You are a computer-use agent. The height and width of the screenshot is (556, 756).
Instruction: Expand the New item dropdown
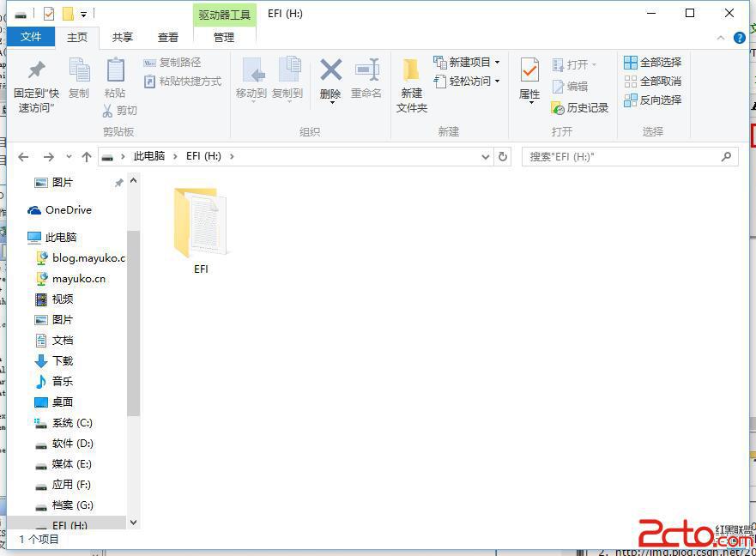[497, 62]
